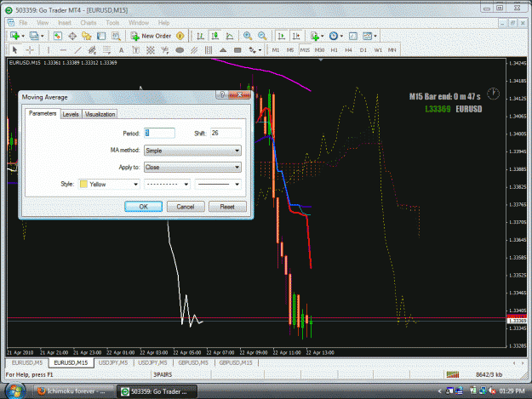
Task: Open the Navigator folder-star icon
Action: [87, 36]
